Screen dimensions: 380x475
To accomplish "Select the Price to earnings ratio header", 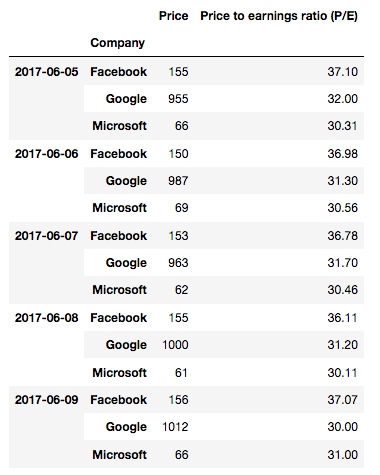I will pyautogui.click(x=279, y=16).
